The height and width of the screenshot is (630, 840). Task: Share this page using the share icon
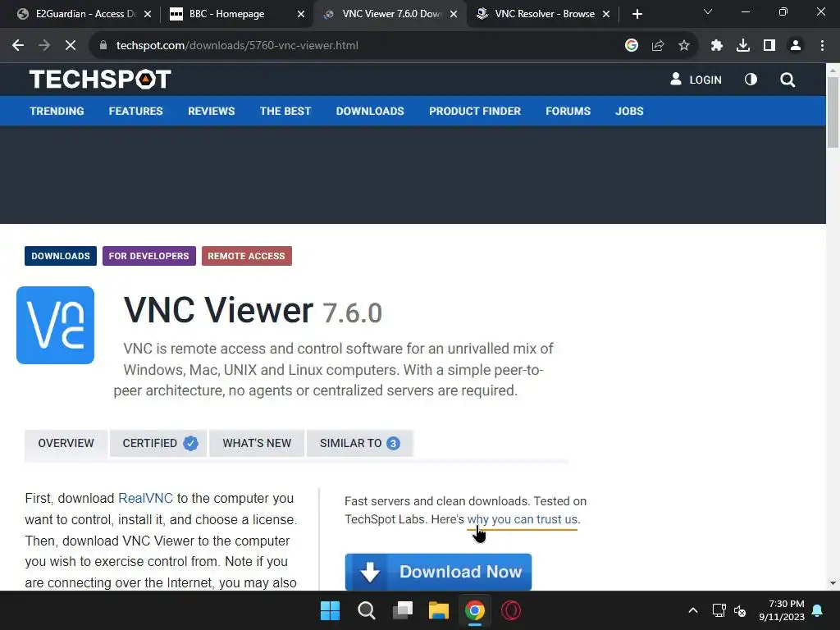658,46
